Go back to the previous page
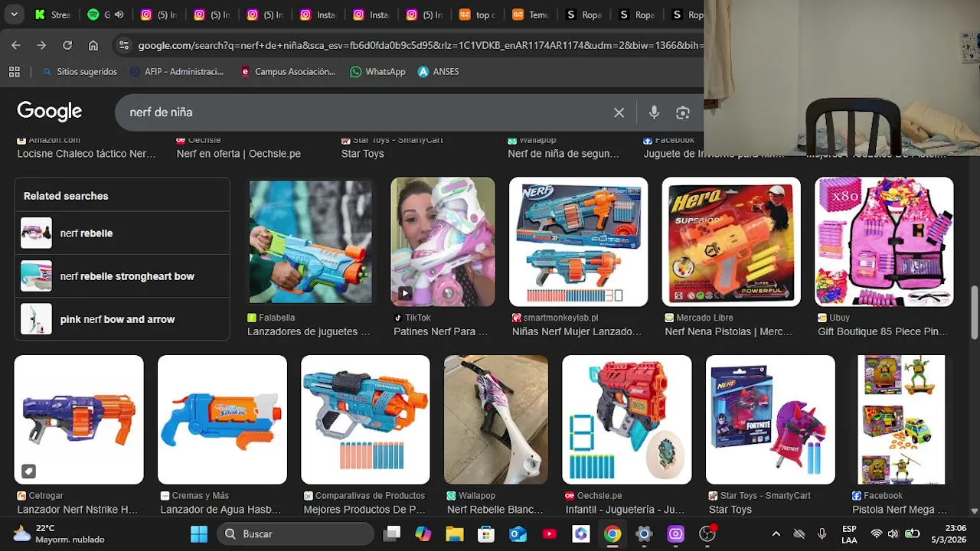This screenshot has width=980, height=551. tap(16, 45)
